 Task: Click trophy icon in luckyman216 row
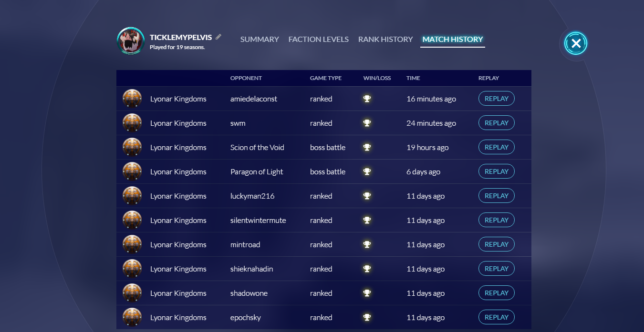[x=367, y=196]
